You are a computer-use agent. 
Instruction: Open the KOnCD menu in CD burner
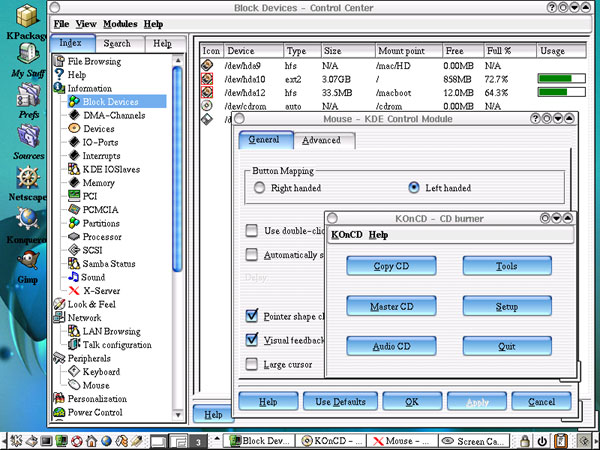347,235
